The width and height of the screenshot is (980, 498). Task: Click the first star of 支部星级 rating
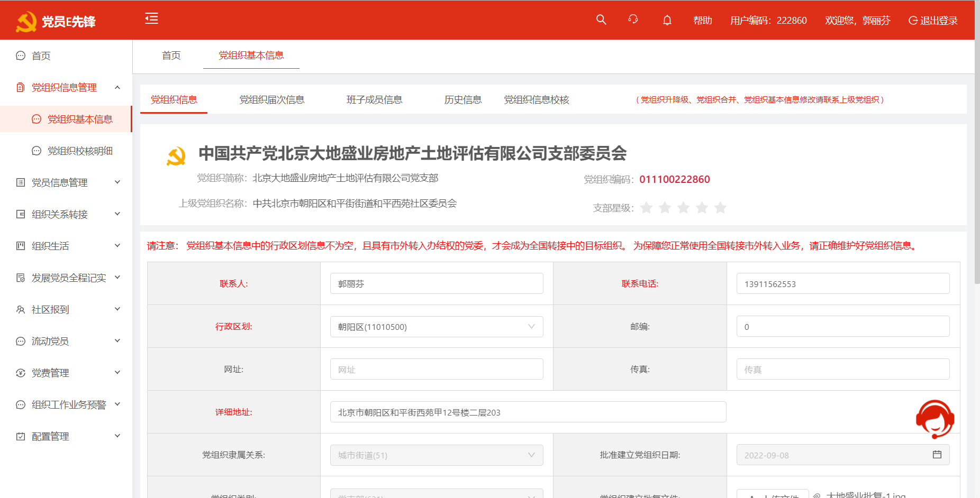(x=646, y=208)
